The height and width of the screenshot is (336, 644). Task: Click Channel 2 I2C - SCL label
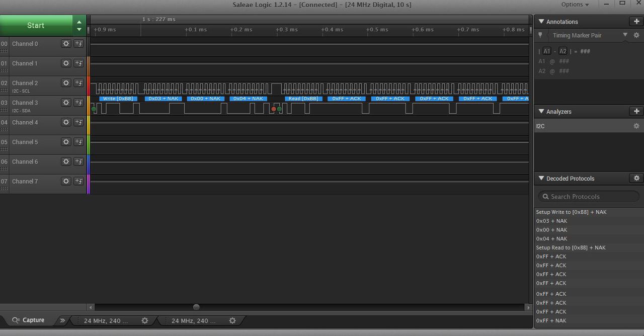point(21,91)
